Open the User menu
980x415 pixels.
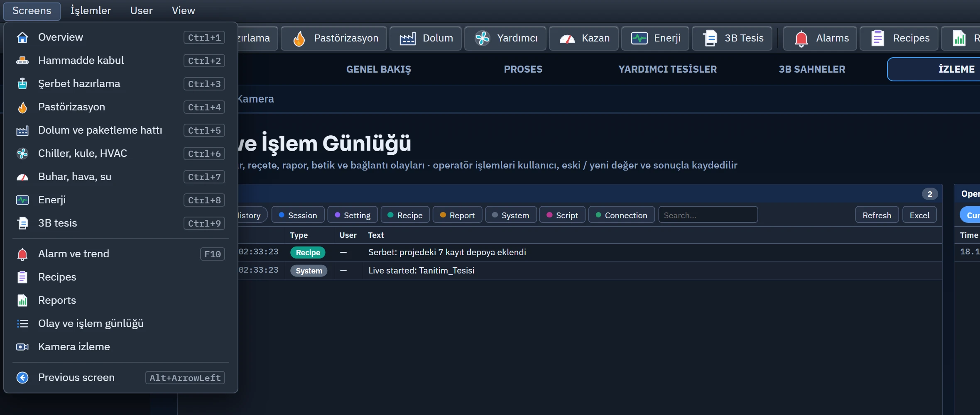142,11
